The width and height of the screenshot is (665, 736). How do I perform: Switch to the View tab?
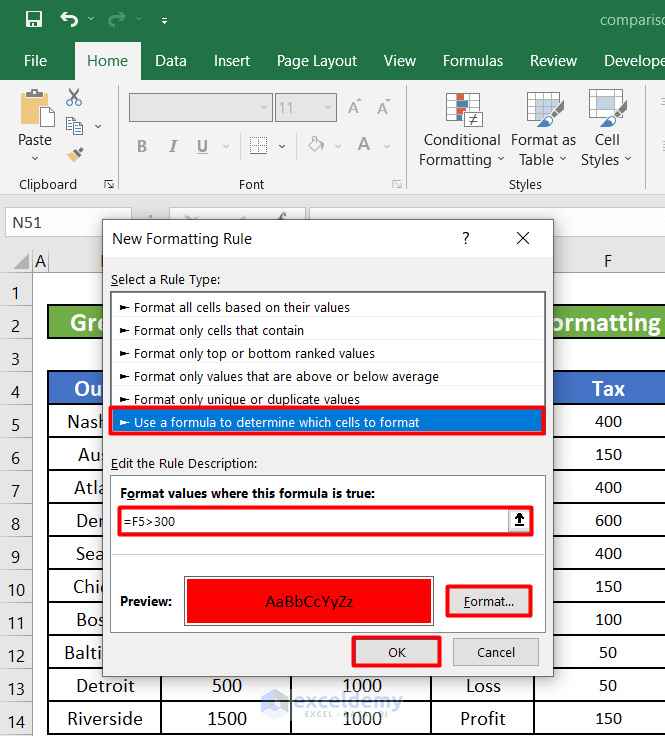(400, 61)
